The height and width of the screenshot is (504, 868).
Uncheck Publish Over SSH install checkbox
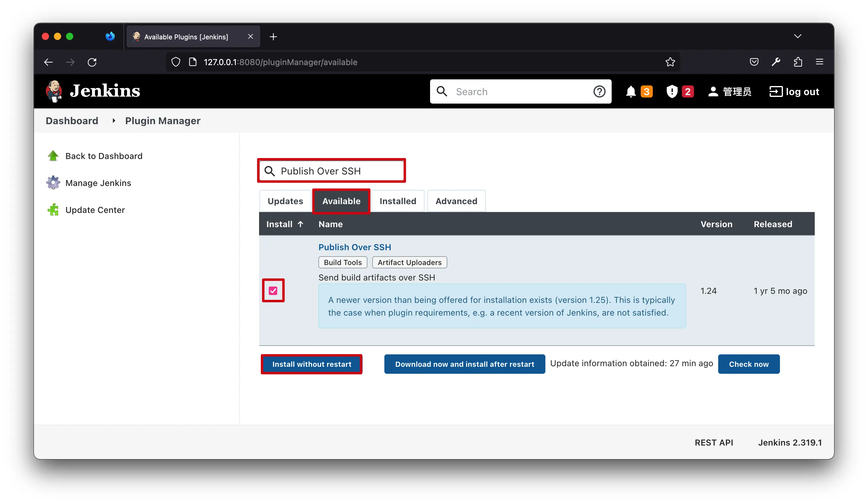273,290
